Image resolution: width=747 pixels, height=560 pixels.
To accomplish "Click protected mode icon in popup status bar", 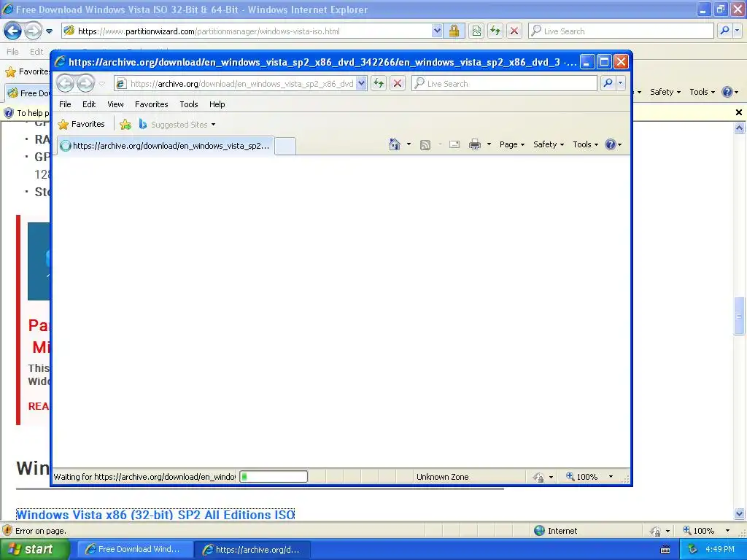I will pyautogui.click(x=539, y=477).
